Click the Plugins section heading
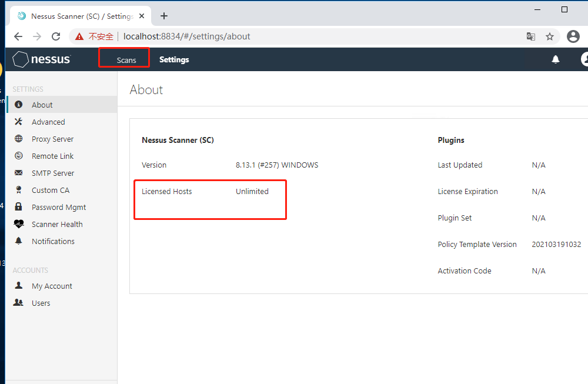Screen dimensions: 588x384 pos(451,140)
